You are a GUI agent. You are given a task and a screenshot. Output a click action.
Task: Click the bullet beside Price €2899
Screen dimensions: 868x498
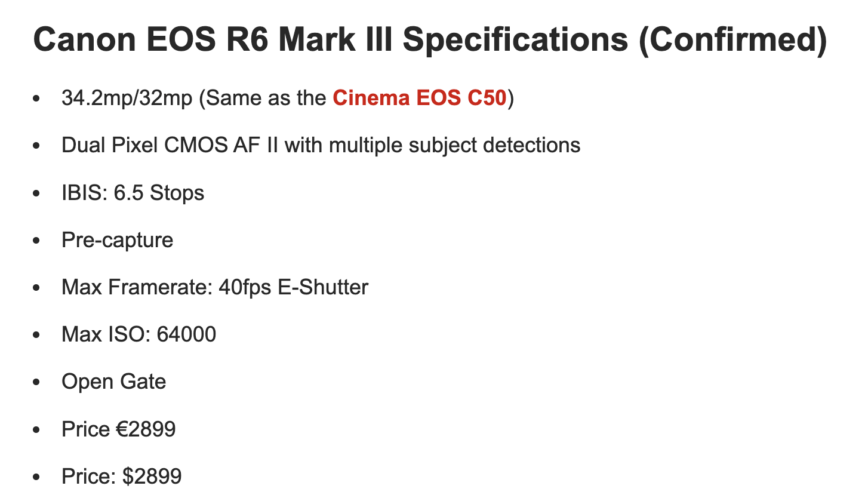click(x=38, y=430)
